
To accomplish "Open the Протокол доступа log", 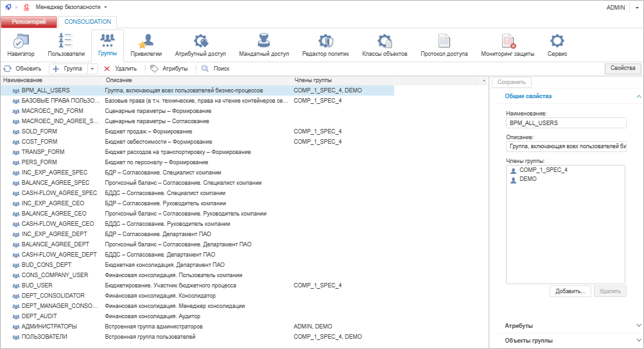I will click(444, 45).
